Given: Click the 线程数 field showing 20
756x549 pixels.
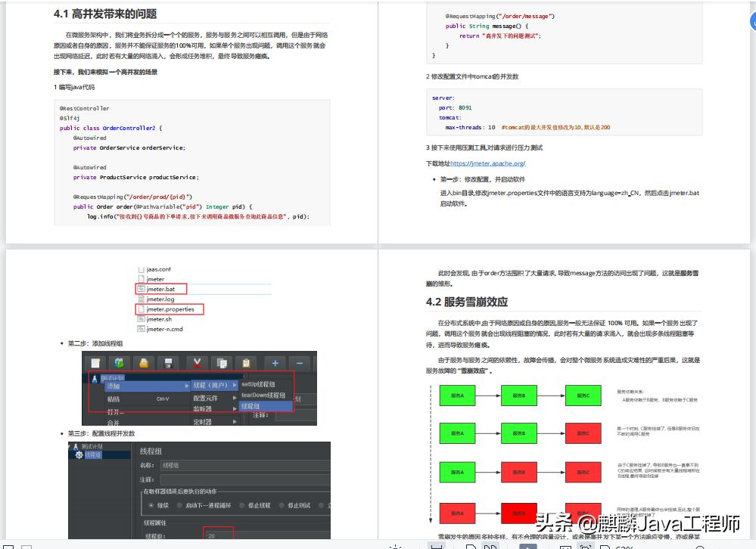Looking at the screenshot, I should point(219,535).
